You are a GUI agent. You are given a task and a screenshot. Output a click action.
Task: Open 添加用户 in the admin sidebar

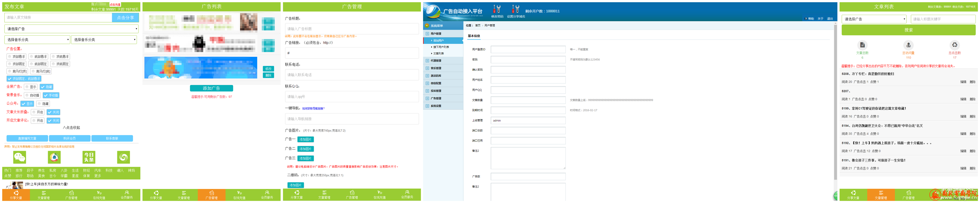click(443, 41)
